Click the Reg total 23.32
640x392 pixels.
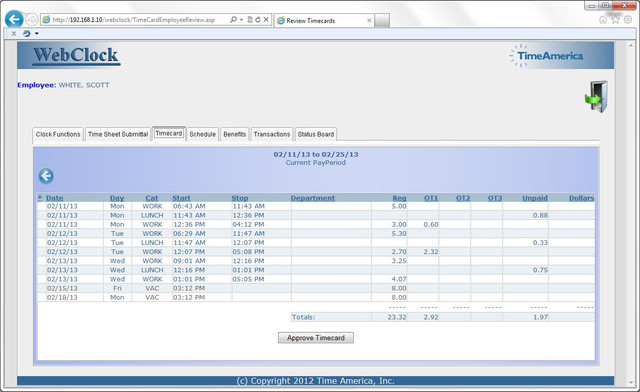397,317
